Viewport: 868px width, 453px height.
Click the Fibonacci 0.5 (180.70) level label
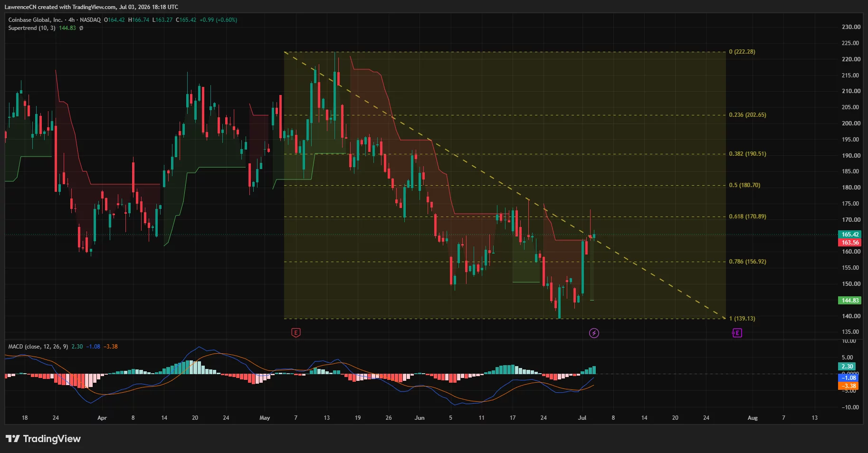tap(744, 185)
